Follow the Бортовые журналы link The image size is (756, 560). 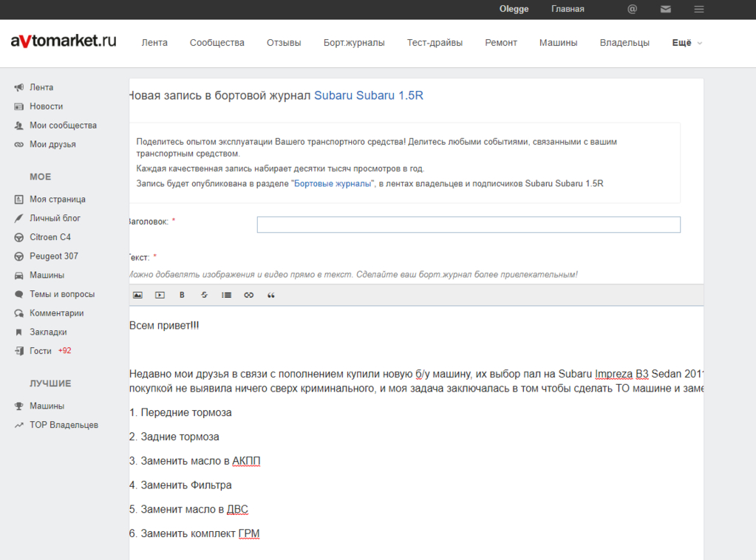tap(333, 184)
